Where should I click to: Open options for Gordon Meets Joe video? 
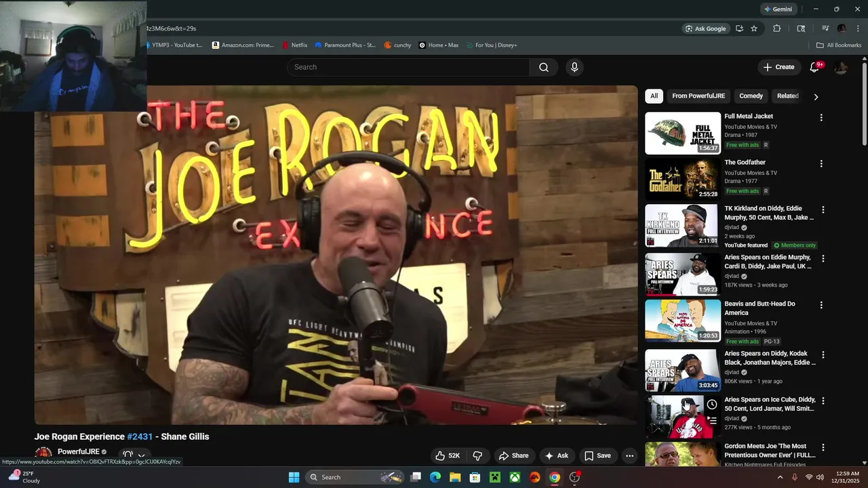point(823,447)
